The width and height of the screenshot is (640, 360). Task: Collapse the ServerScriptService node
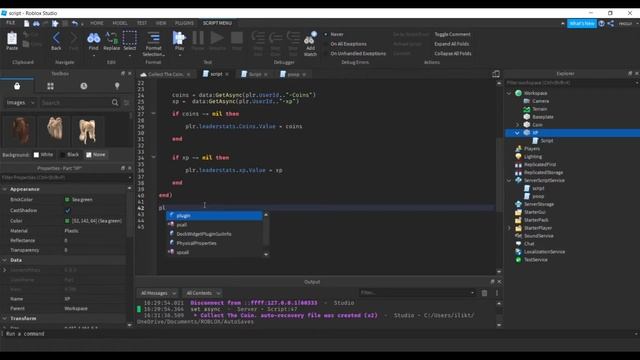[x=509, y=180]
